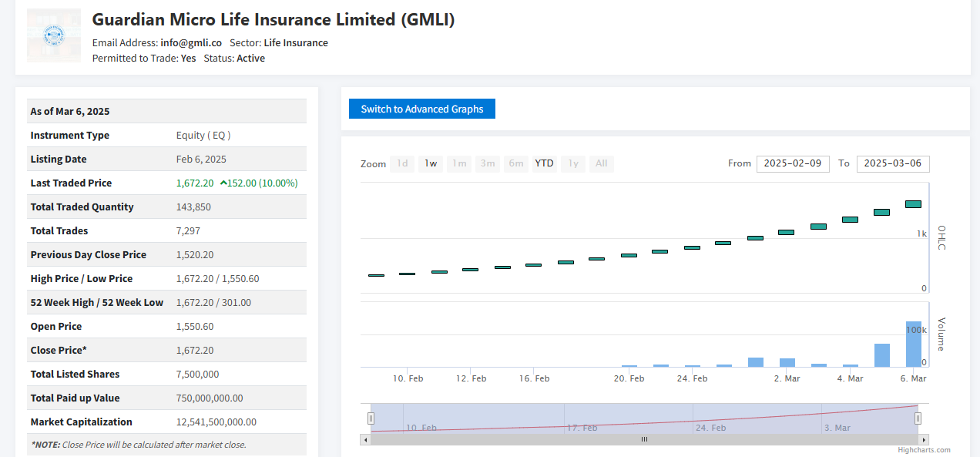
Task: Select the second-tallest volume bar before 6 Mar
Action: [882, 355]
